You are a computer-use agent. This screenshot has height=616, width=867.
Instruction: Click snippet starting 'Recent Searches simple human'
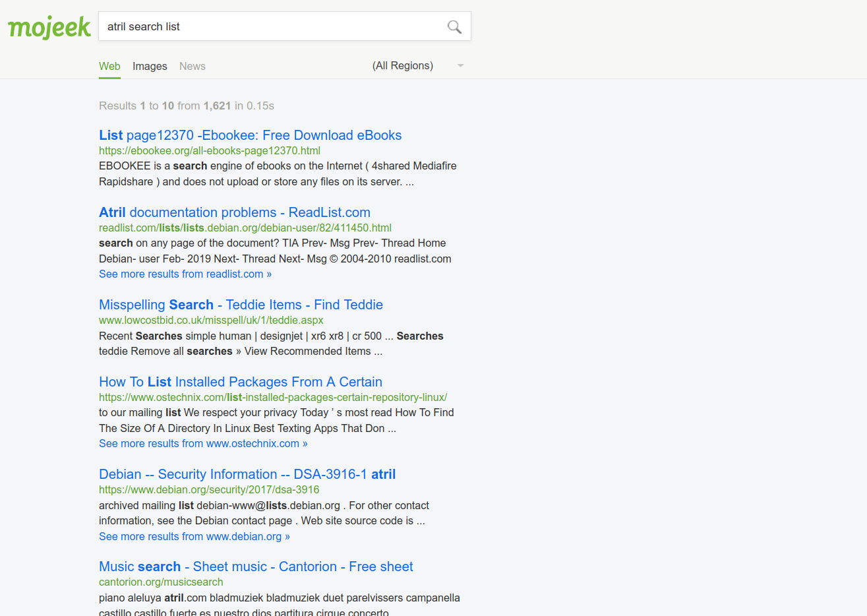coord(271,343)
